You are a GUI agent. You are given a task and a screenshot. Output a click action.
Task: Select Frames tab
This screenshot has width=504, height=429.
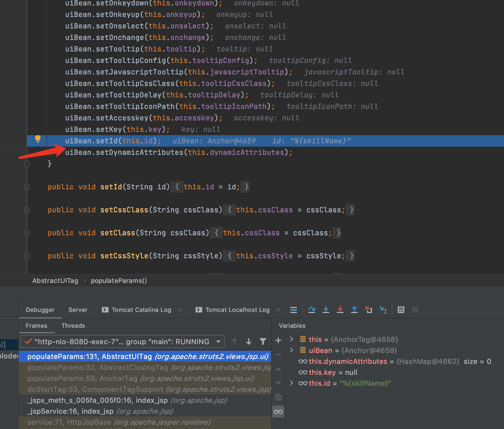36,326
